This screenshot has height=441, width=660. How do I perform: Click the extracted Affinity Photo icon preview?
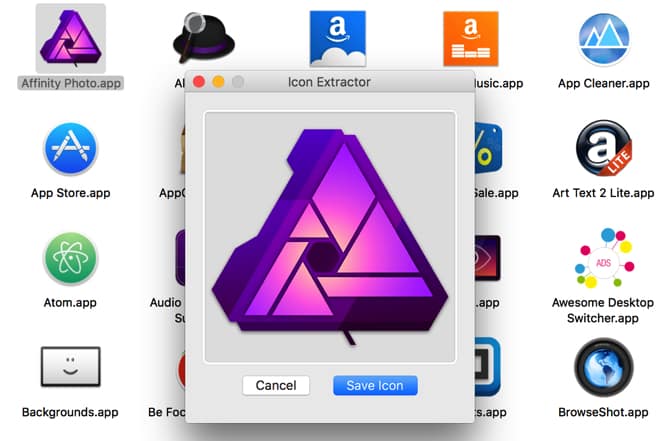pyautogui.click(x=330, y=236)
